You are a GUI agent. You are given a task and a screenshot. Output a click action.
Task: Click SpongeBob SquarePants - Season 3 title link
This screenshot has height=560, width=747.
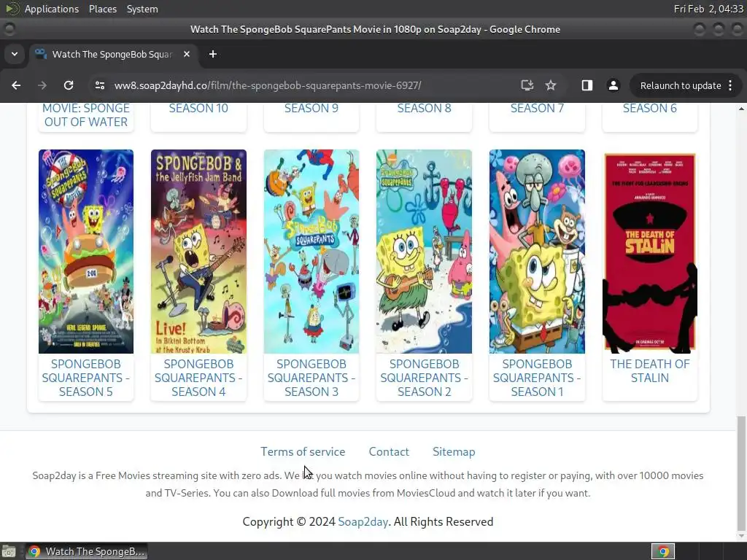tap(311, 378)
